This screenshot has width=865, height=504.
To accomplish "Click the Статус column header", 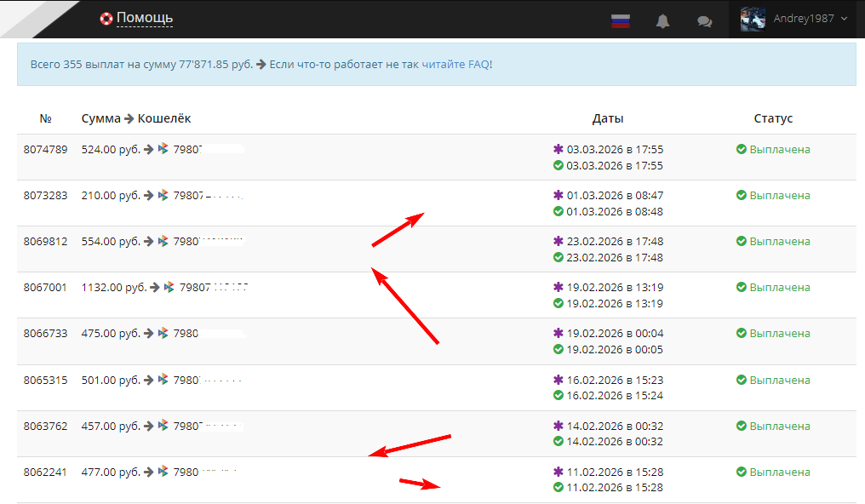I will click(773, 118).
